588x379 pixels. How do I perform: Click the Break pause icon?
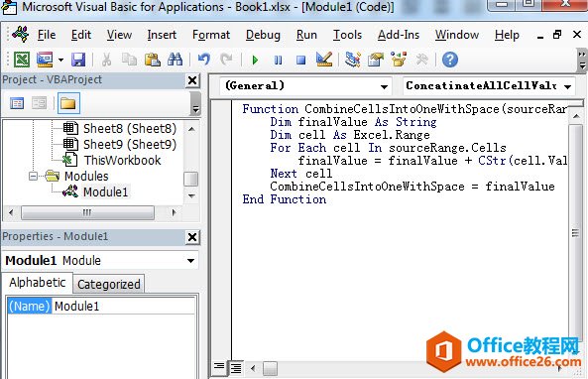pos(279,60)
